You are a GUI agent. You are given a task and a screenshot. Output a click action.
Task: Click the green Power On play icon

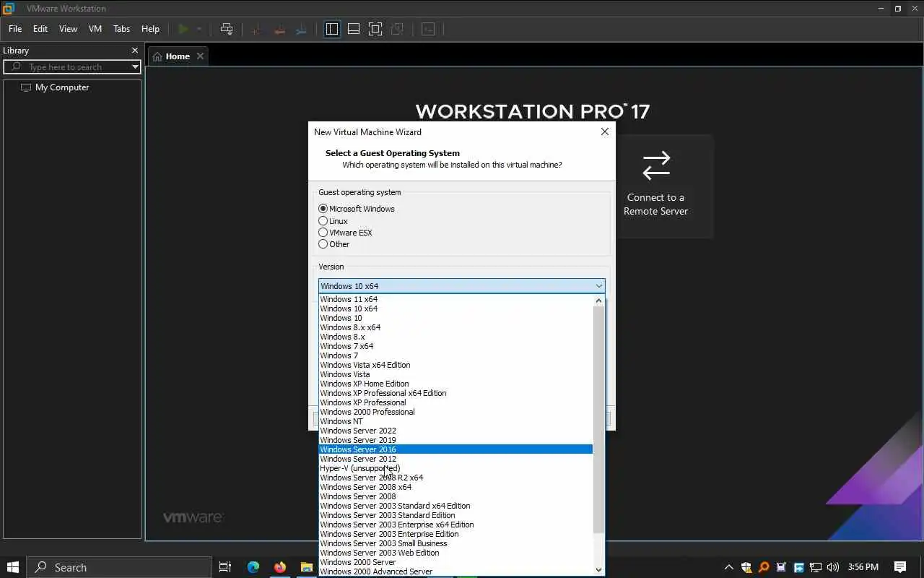coord(183,29)
